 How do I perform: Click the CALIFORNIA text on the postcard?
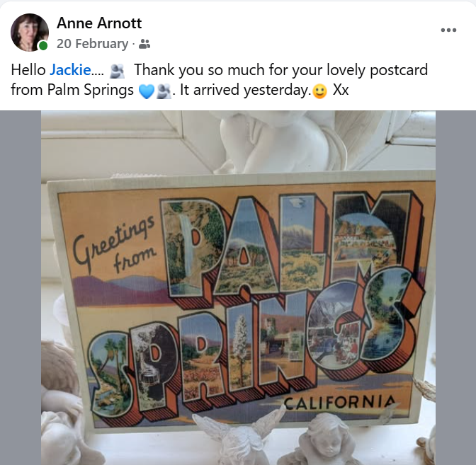340,402
